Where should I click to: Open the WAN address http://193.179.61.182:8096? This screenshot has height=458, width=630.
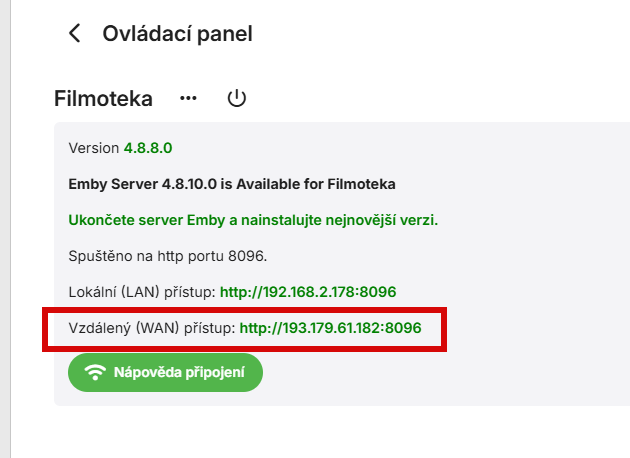[x=330, y=327]
